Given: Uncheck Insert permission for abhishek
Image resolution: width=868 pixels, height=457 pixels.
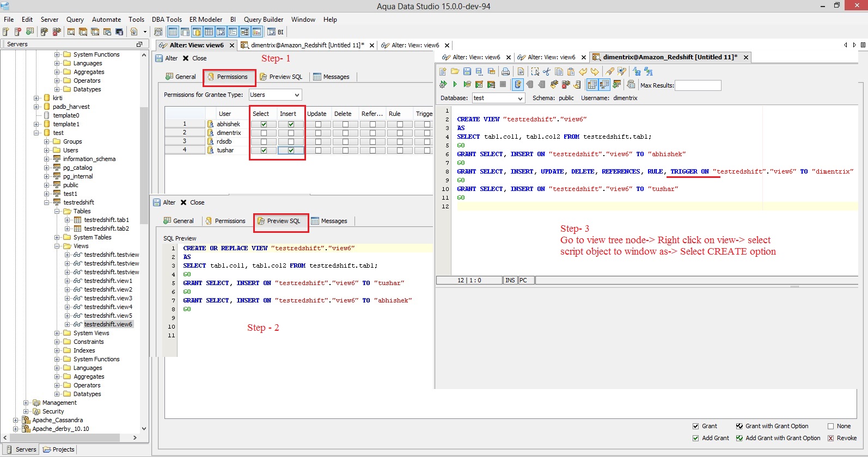Looking at the screenshot, I should pyautogui.click(x=291, y=124).
